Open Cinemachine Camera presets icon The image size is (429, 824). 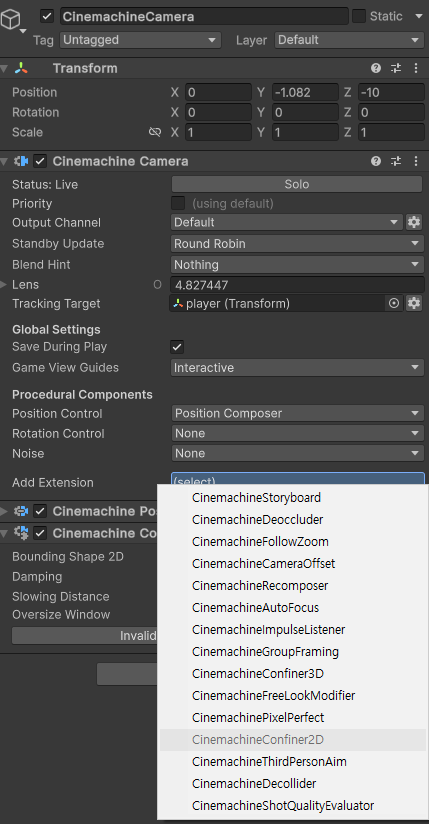pyautogui.click(x=396, y=161)
